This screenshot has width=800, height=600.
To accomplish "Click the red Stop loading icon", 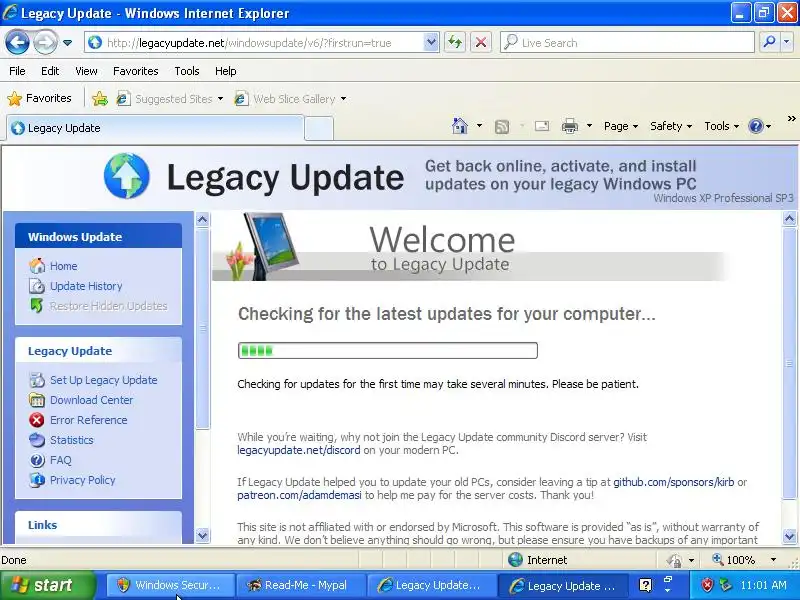I will (481, 43).
